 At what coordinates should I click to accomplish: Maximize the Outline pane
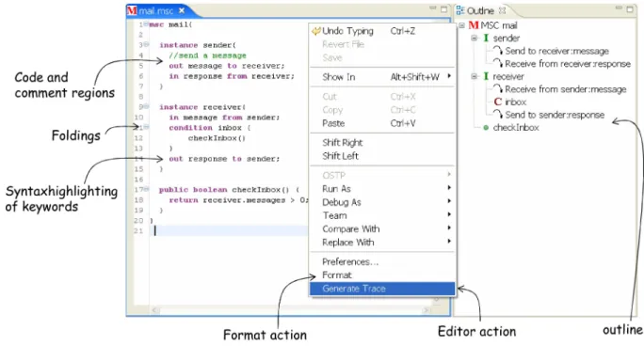click(630, 9)
